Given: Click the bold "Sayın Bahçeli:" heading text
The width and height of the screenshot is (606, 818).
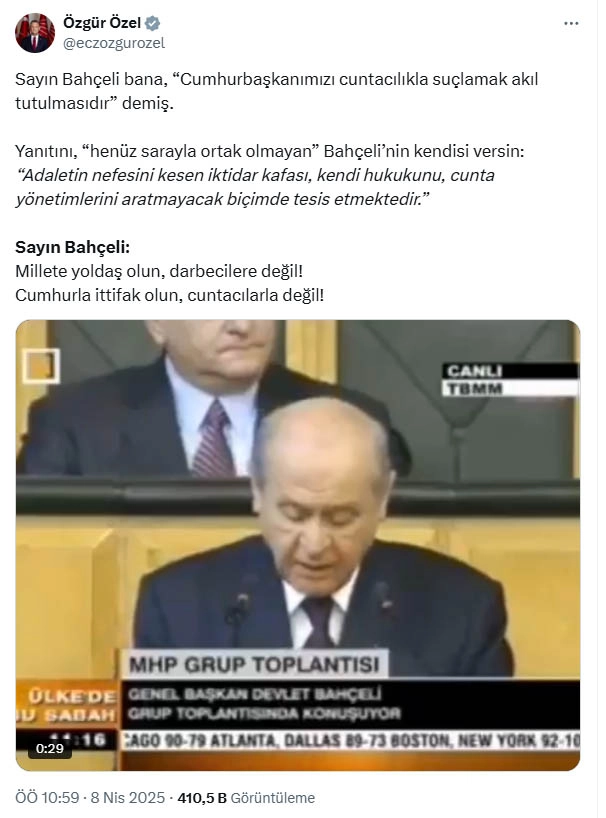Looking at the screenshot, I should (72, 247).
